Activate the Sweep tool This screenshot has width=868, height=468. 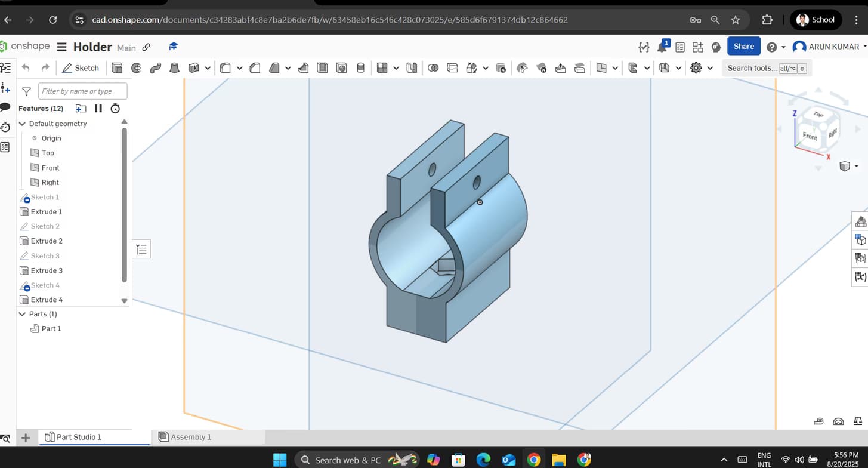point(156,67)
